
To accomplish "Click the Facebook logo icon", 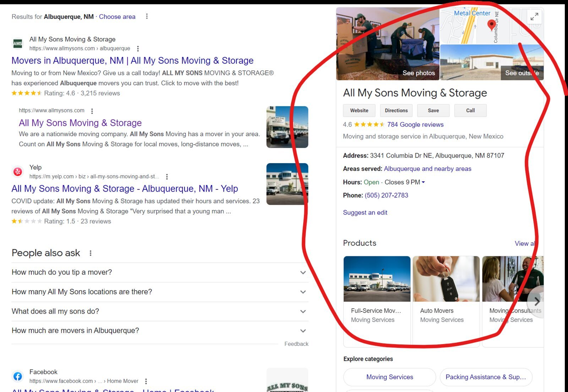I will [x=18, y=376].
